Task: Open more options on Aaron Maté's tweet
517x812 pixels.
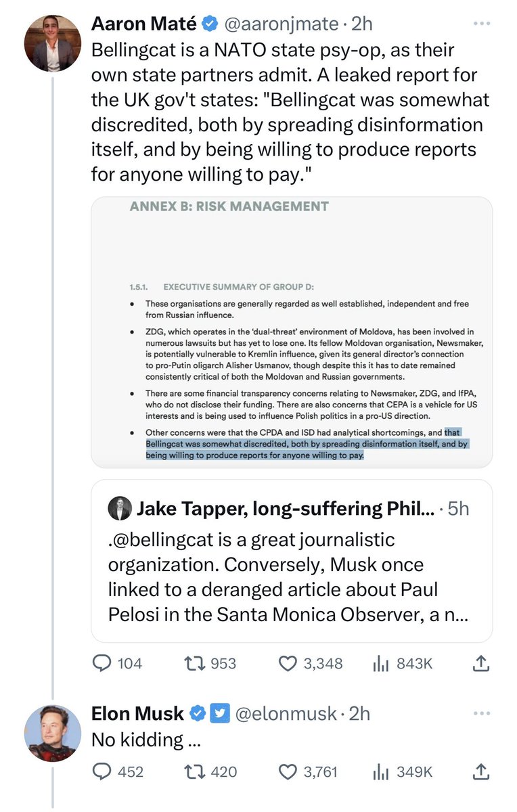Action: pyautogui.click(x=481, y=24)
